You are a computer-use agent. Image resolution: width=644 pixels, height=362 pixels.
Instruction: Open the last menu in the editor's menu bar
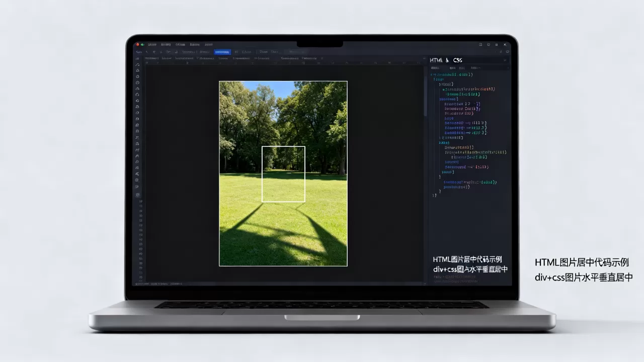209,45
